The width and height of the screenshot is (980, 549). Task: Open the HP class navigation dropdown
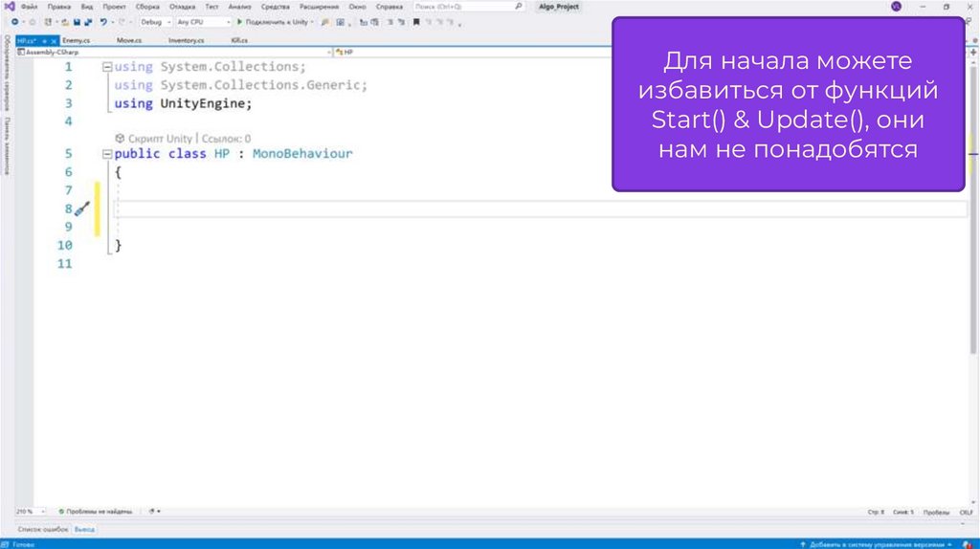[x=472, y=53]
